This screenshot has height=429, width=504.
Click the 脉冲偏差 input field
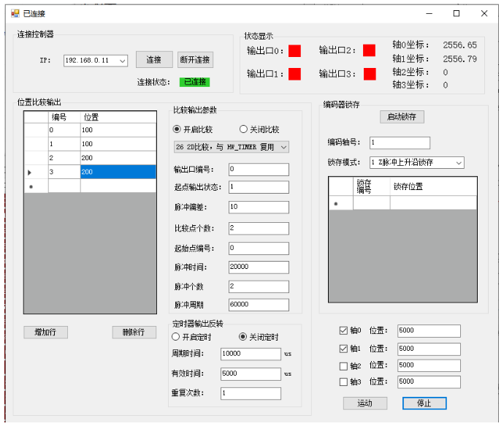coord(259,207)
